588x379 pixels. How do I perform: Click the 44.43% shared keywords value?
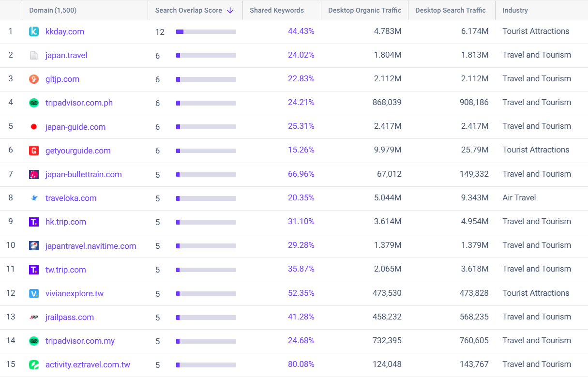301,31
